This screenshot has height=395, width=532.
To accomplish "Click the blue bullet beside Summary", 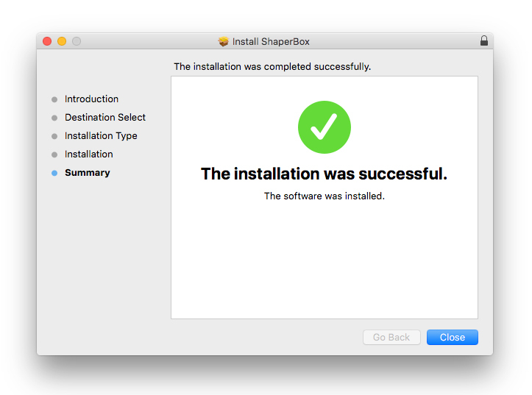I will [54, 174].
